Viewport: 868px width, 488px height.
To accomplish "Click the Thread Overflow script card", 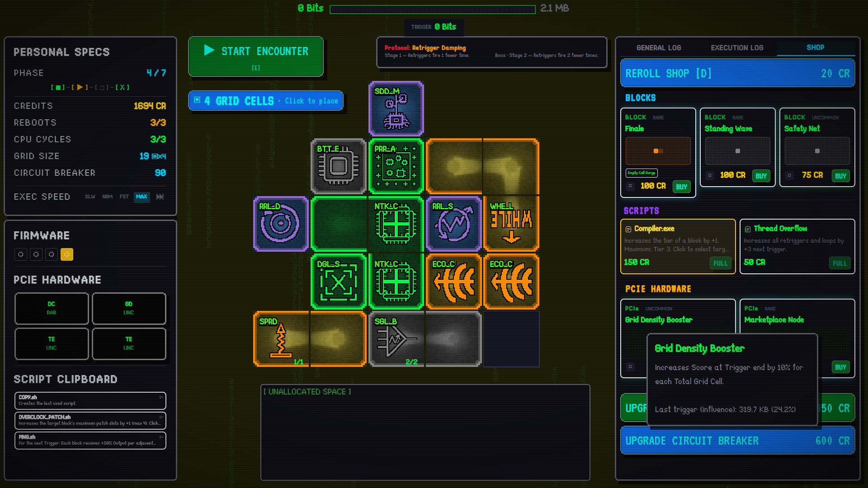I will 797,246.
